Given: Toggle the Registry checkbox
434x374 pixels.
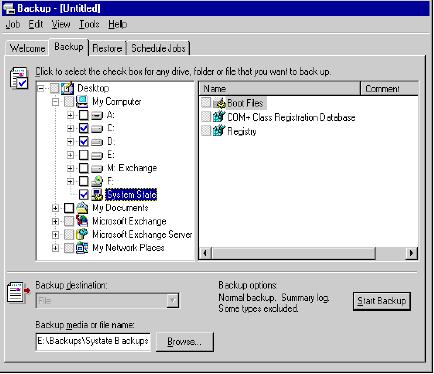Looking at the screenshot, I should point(206,130).
